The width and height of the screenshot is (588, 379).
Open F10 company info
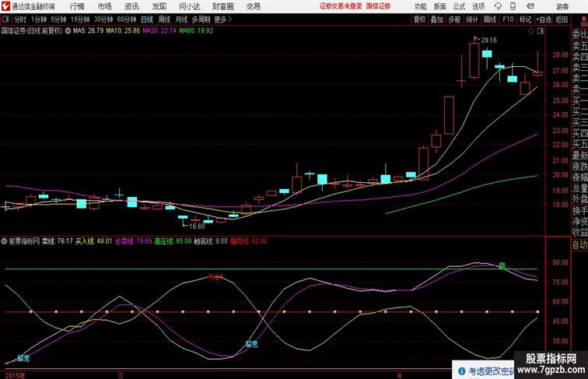[508, 19]
